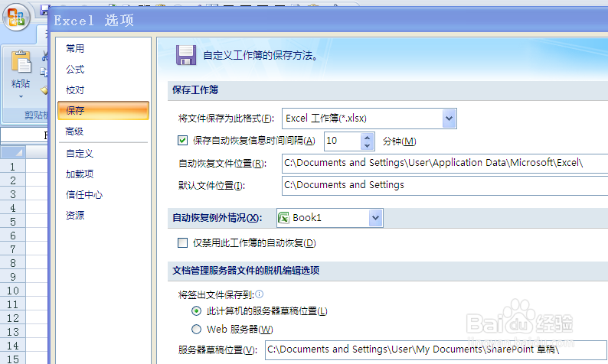The height and width of the screenshot is (364, 608).
Task: Open the file format dropdown showing Excel 工作簿(*.xlsx)
Action: tap(449, 119)
